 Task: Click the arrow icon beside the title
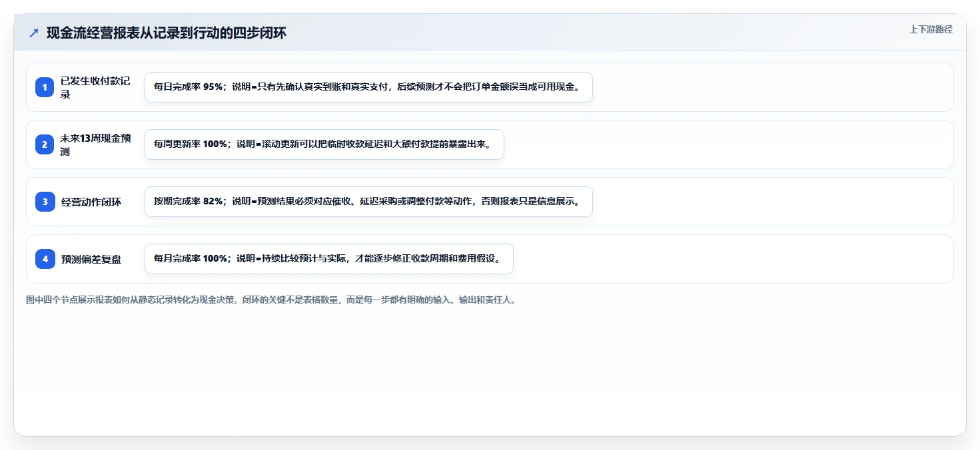point(34,33)
